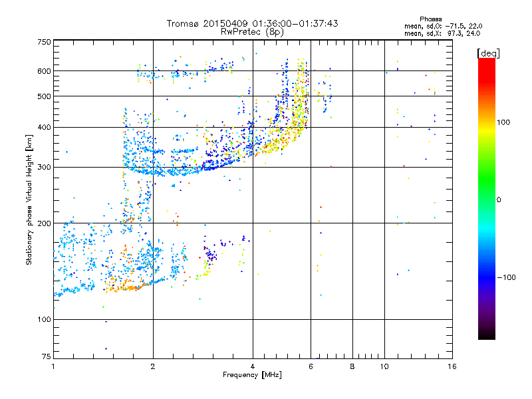The width and height of the screenshot is (532, 399).
Task: Click the x-axis tick label '10'
Action: click(384, 366)
